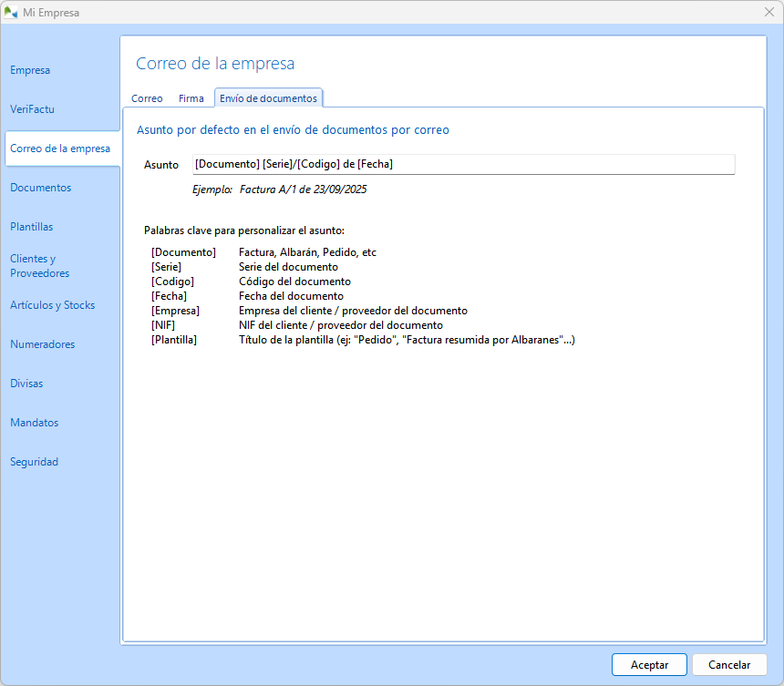784x686 pixels.
Task: Switch to the Correo tab
Action: pos(147,98)
